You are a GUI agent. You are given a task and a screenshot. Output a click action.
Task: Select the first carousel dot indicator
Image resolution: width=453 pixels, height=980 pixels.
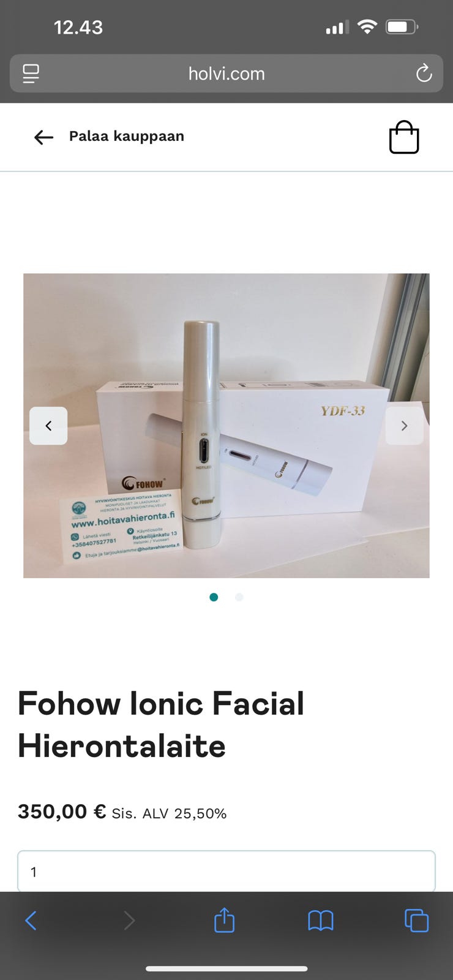(214, 597)
